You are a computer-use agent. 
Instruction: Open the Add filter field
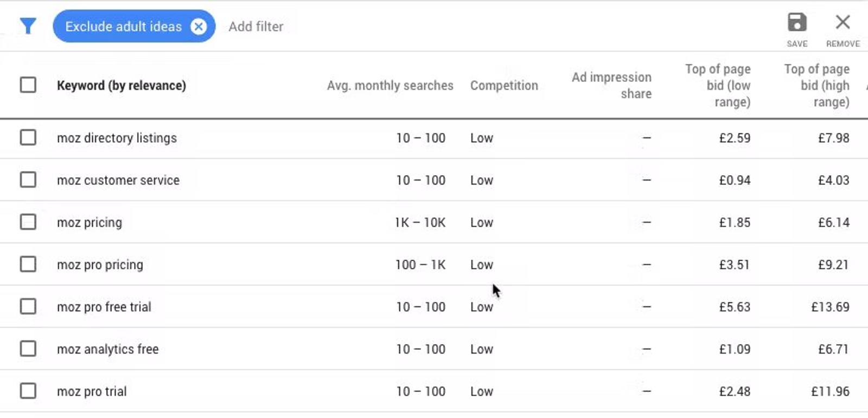click(256, 27)
